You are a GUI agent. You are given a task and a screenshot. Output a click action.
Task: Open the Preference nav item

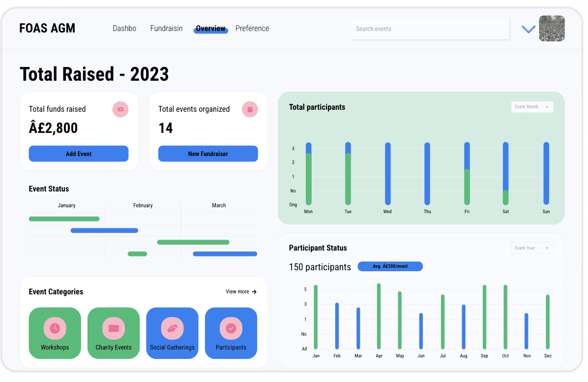pos(252,29)
